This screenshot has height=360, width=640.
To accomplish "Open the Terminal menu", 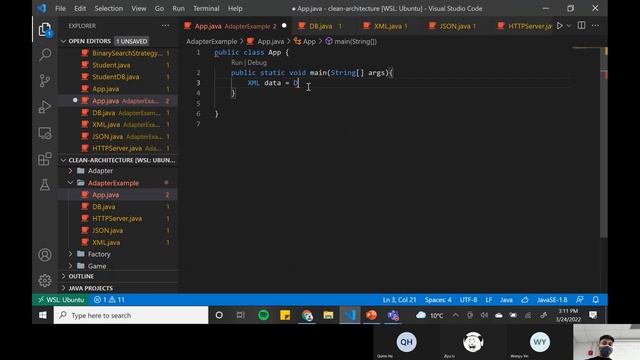I will click(x=206, y=9).
